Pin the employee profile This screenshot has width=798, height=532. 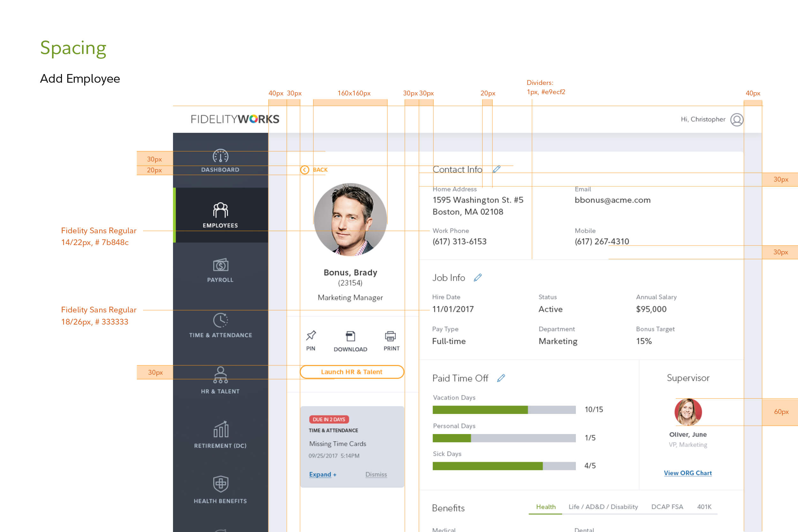[311, 336]
